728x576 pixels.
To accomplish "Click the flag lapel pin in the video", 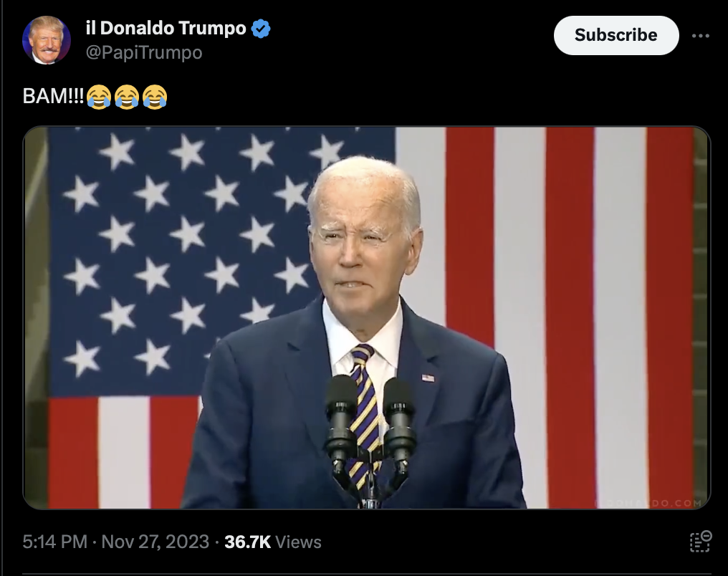I will (x=428, y=378).
